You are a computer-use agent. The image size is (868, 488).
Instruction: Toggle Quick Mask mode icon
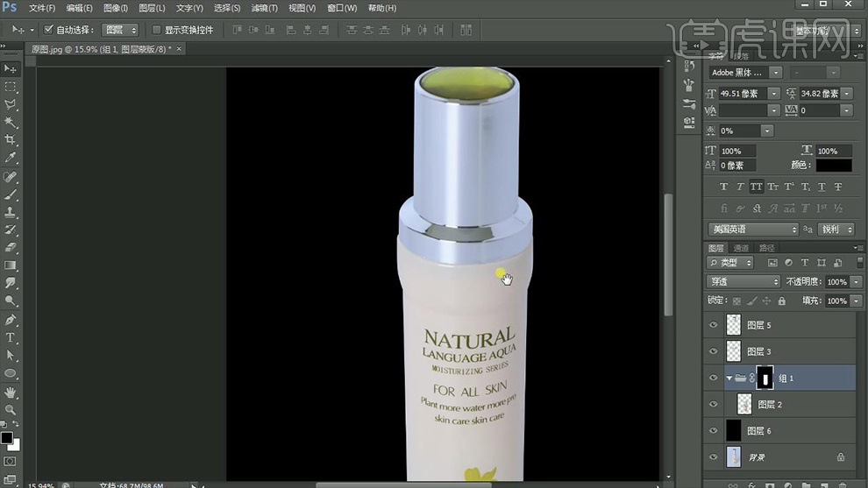click(10, 461)
